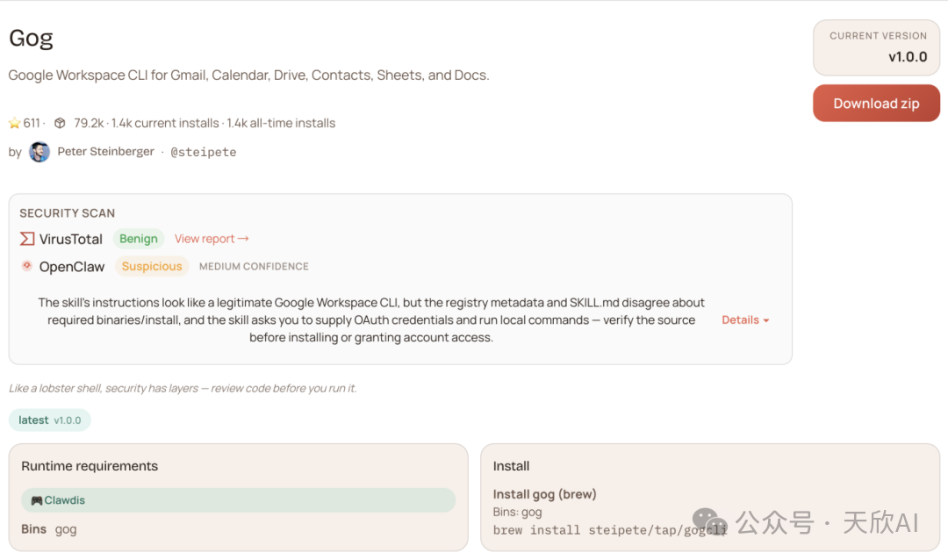Click the Install gog (brew) heading

(544, 494)
